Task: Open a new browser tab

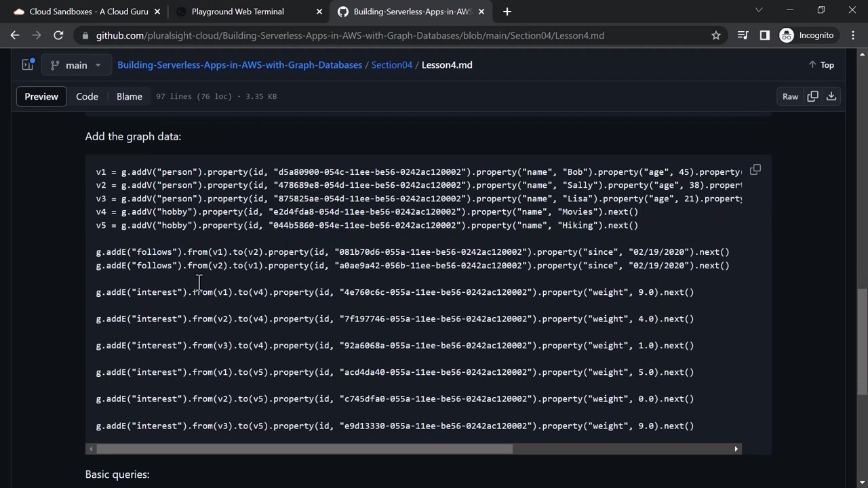Action: point(507,12)
